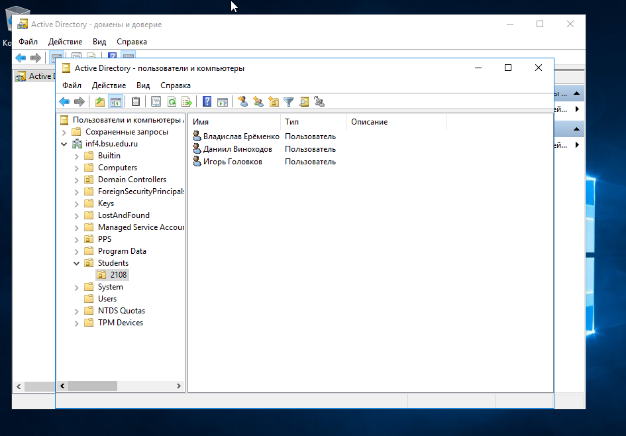Expand the Сохраненные запросы node
Viewport: 626px width, 436px height.
tap(64, 132)
